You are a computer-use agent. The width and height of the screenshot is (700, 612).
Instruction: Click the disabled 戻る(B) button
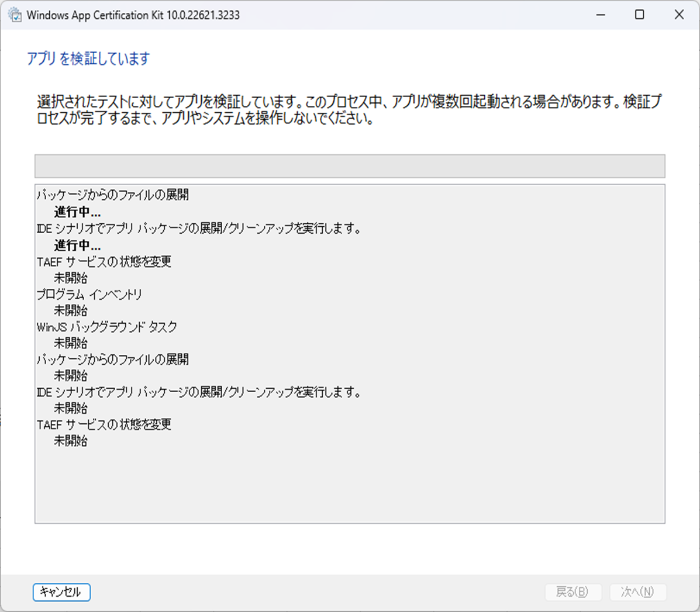coord(572,592)
